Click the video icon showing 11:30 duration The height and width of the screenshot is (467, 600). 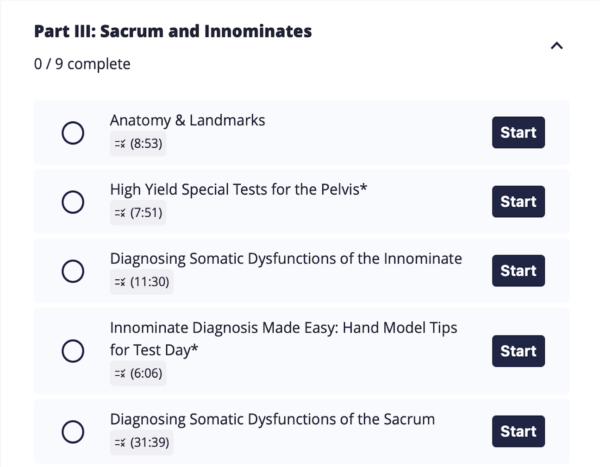click(x=120, y=282)
